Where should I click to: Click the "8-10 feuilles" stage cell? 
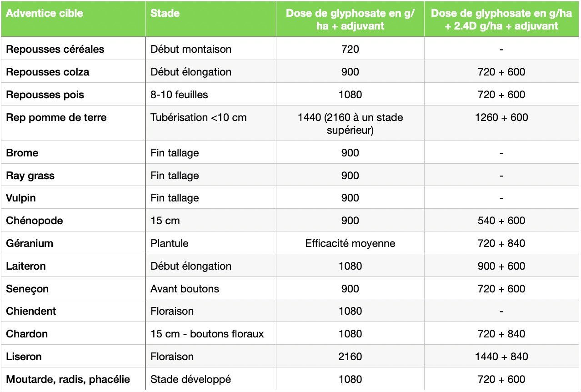[179, 95]
